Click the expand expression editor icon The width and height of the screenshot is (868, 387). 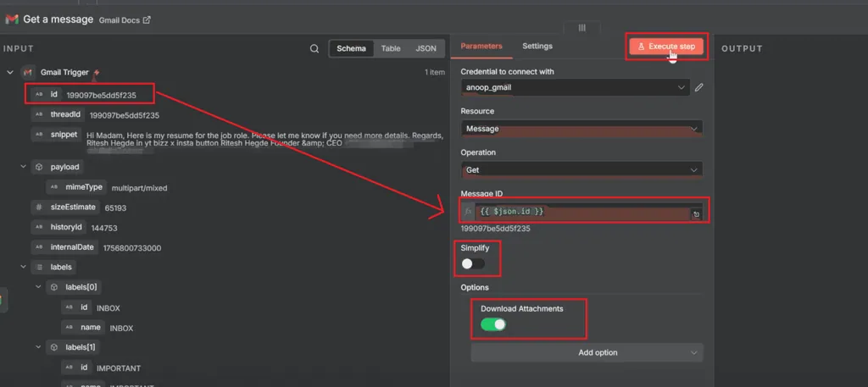697,214
